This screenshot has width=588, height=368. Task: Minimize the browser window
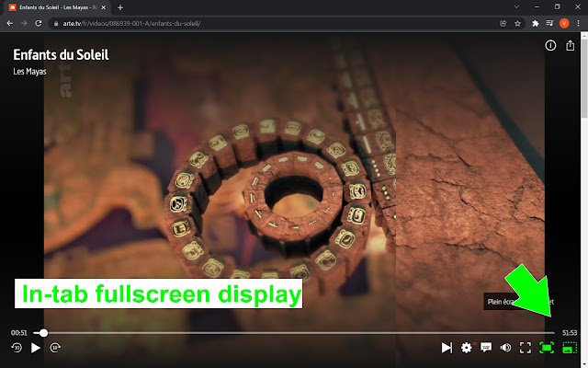537,7
